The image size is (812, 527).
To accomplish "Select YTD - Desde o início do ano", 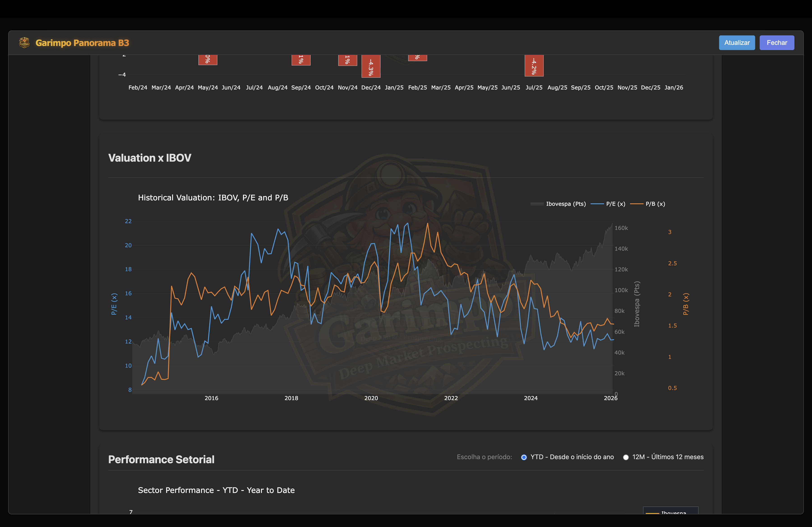I will tap(524, 457).
